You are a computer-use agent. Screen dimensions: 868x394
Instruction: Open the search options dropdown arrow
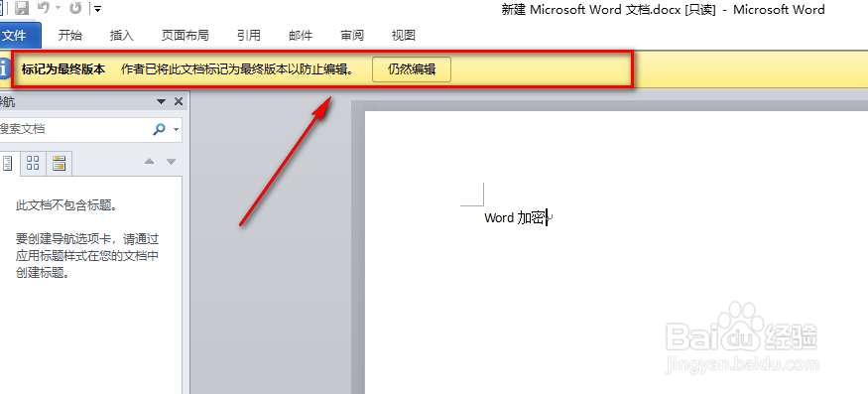[x=176, y=130]
